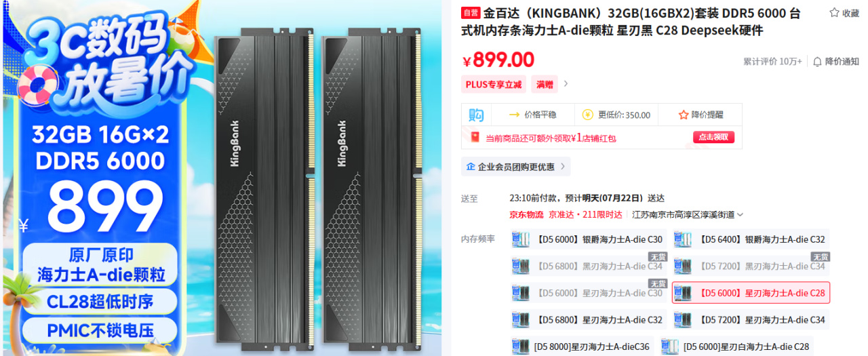Click the 点击领取 red button
This screenshot has height=356, width=868.
point(713,138)
